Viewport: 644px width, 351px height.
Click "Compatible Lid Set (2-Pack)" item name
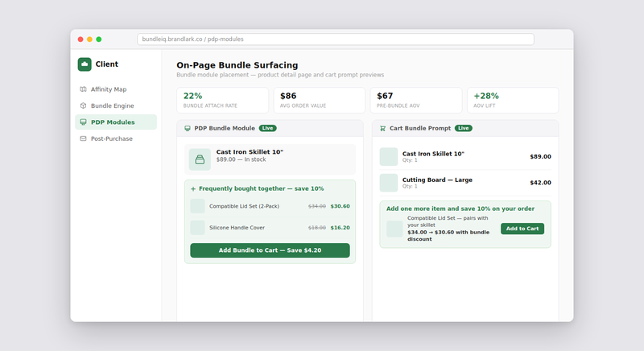tap(244, 206)
